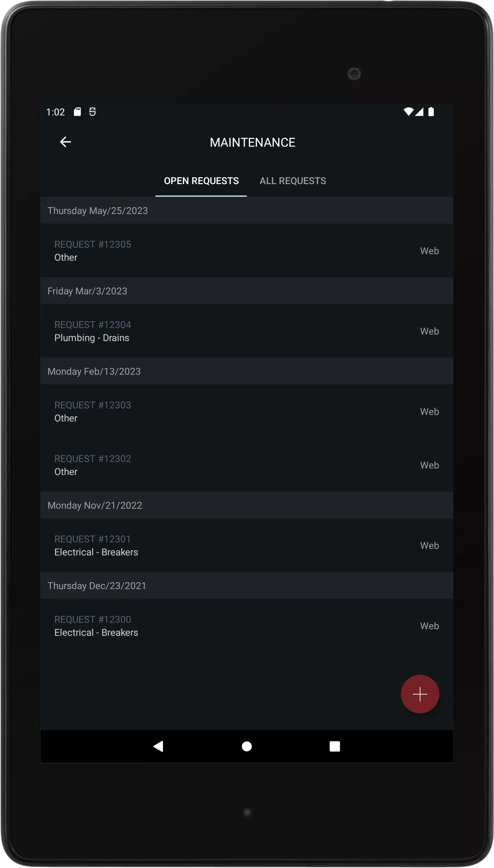Viewport: 494px width, 868px height.
Task: Tap Web label on Request #12304
Action: click(x=429, y=331)
